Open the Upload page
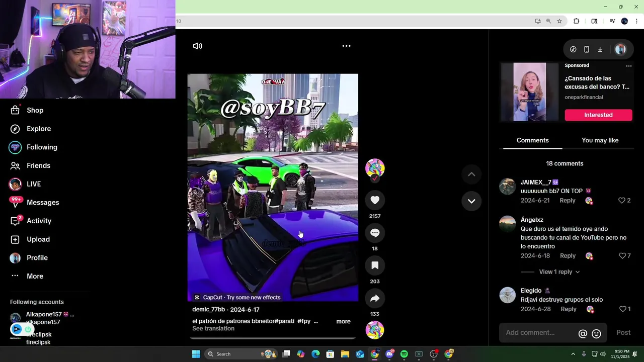The width and height of the screenshot is (644, 362). 30,239
